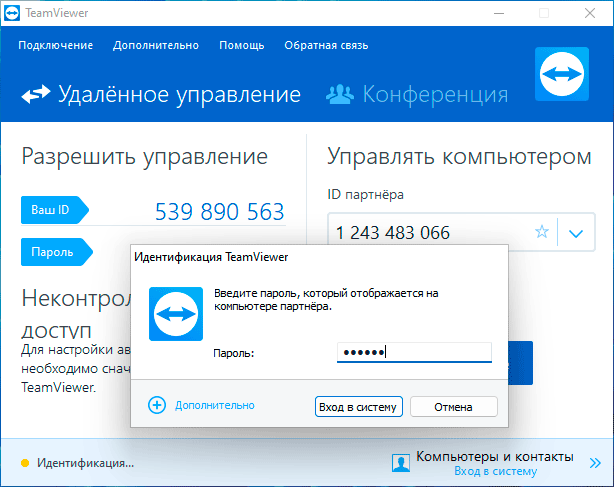Viewport: 614px width, 487px height.
Task: Click the Вход в систему link at bottom
Action: 495,471
